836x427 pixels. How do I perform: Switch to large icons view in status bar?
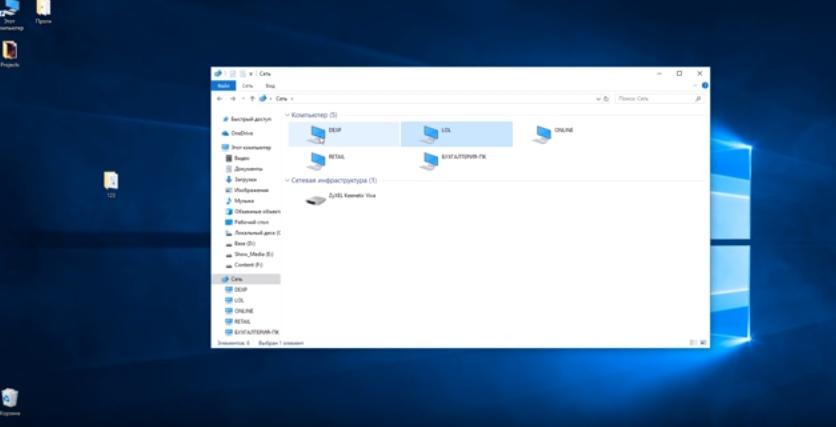(x=702, y=343)
